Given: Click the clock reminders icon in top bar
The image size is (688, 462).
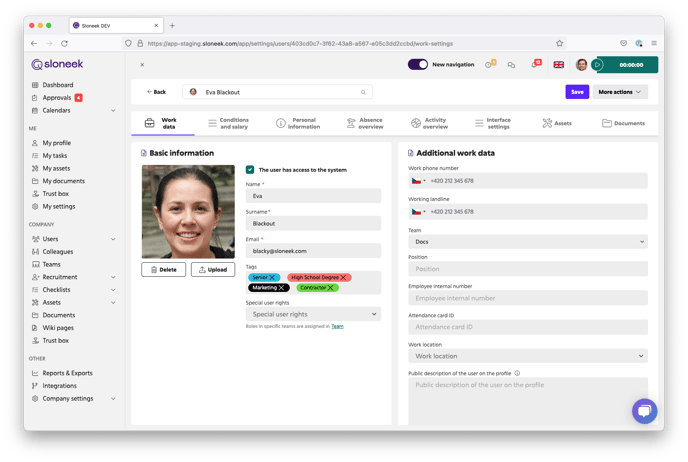Looking at the screenshot, I should [x=490, y=64].
